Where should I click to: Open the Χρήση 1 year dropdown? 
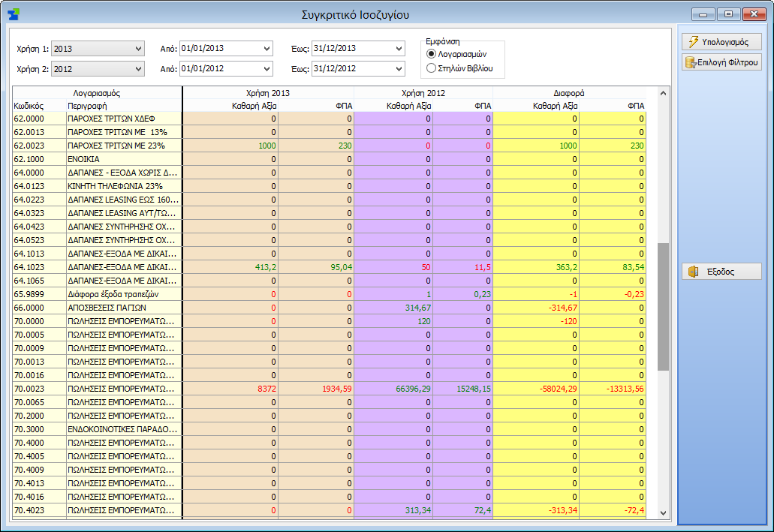point(138,49)
